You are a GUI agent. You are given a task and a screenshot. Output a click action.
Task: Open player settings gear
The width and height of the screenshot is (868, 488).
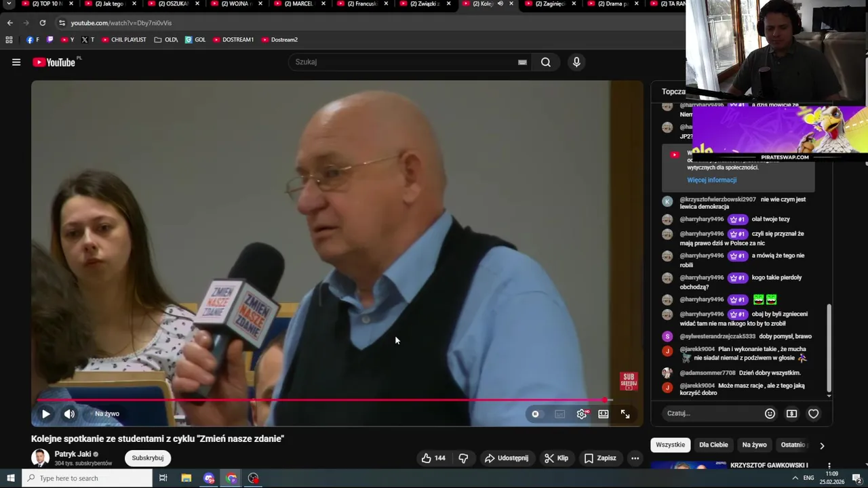click(582, 414)
